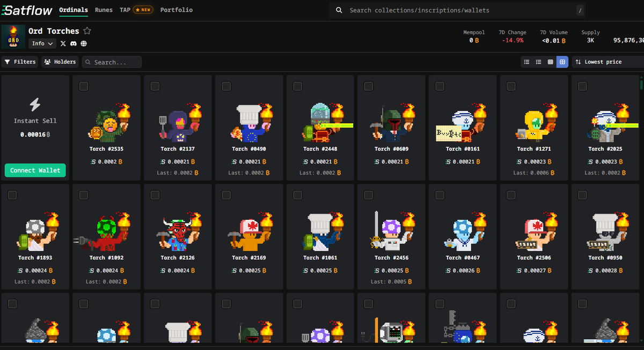The image size is (644, 350).
Task: Tick the checkbox on Torch #2126
Action: pyautogui.click(x=155, y=195)
